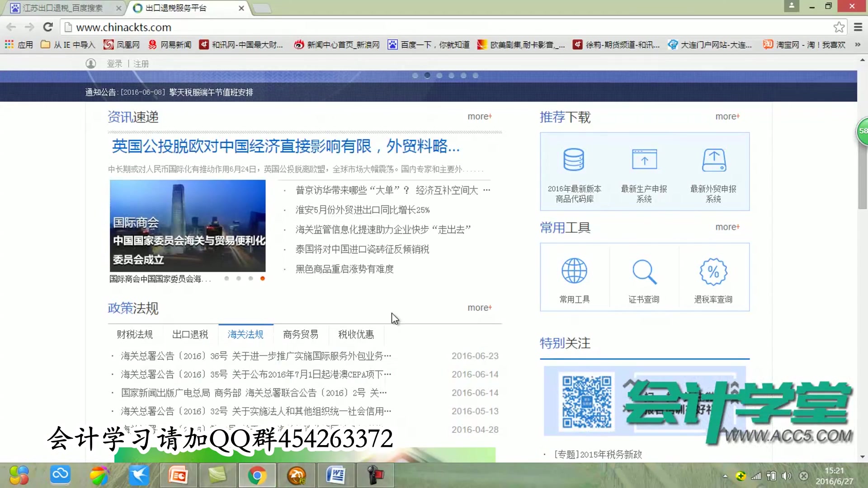Click the user avatar login icon
The image size is (868, 488).
[x=91, y=63]
